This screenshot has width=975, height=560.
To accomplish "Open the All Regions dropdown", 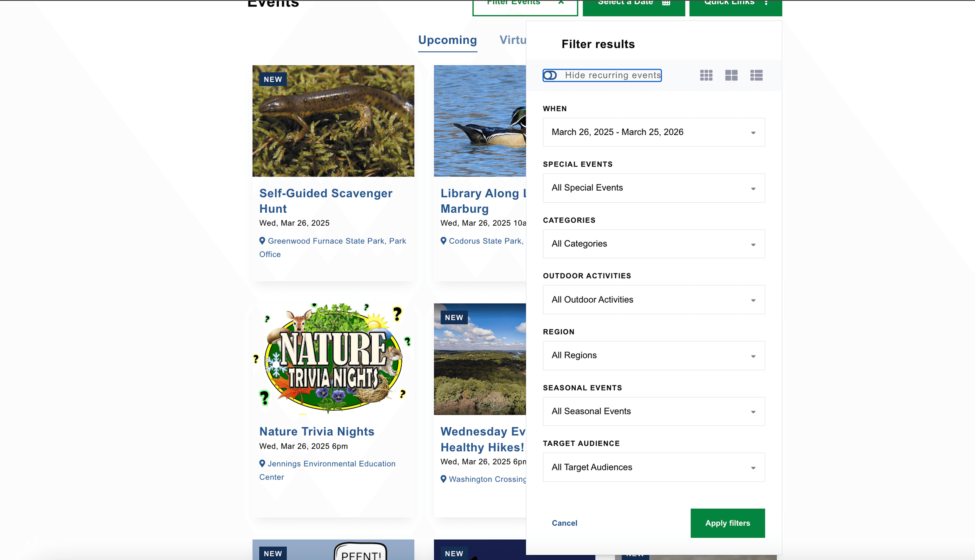I will [653, 355].
